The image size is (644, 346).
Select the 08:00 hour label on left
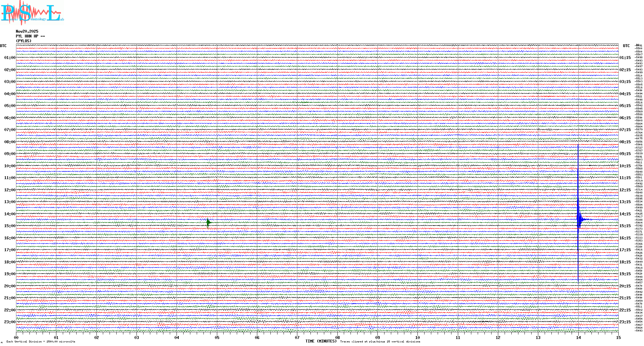point(10,142)
